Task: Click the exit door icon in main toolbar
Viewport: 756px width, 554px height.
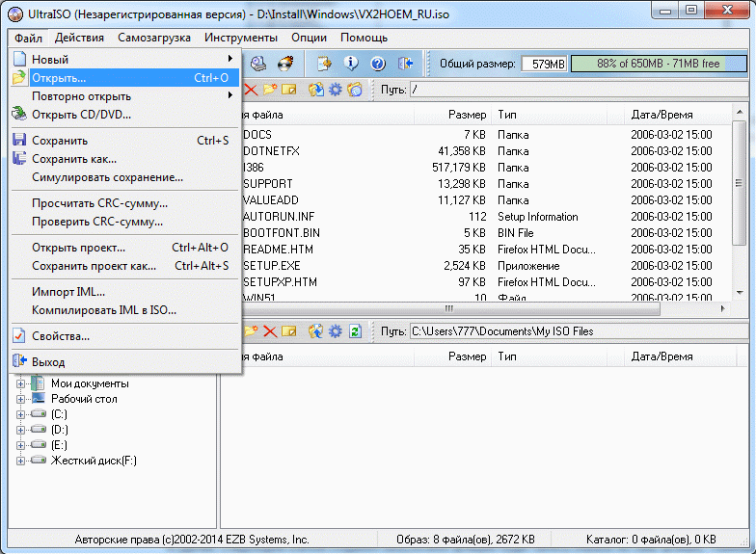Action: [405, 64]
